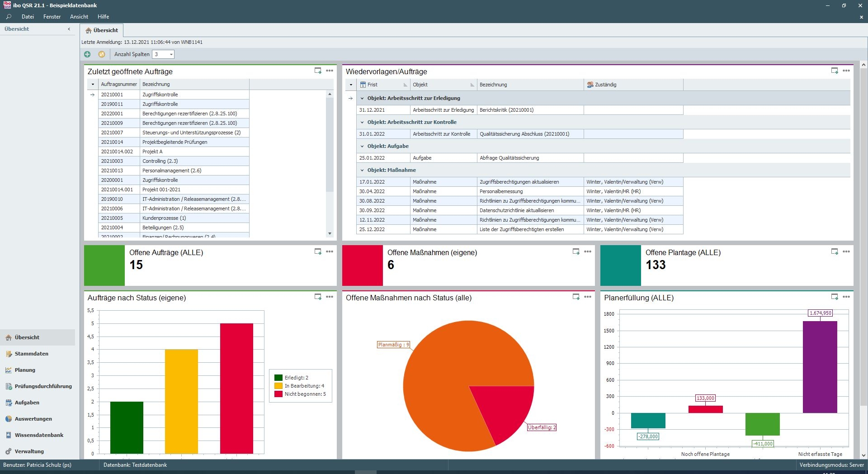Open the Prüfungsdurchführung navigation section
This screenshot has width=868, height=474.
tap(43, 386)
